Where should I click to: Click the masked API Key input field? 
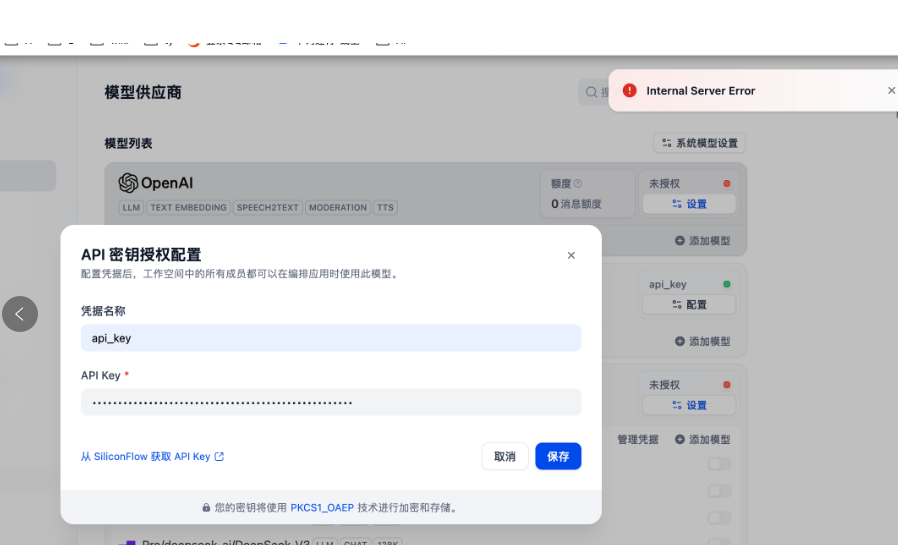point(330,402)
